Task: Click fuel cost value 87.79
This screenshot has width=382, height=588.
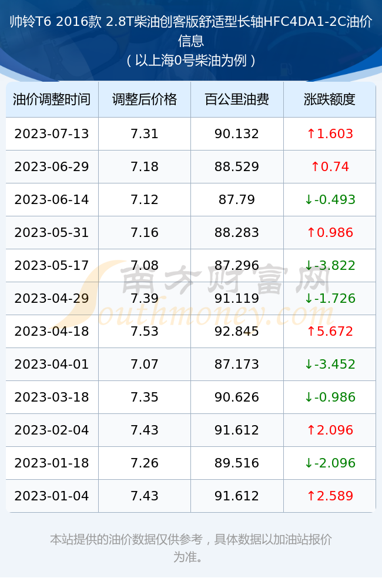Action: [x=237, y=200]
